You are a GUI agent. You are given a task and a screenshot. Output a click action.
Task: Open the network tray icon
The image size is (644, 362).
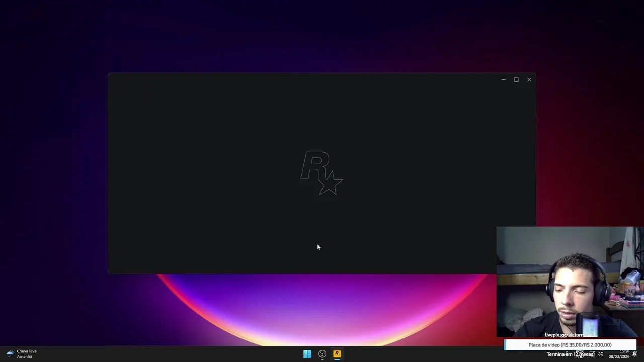pos(592,354)
